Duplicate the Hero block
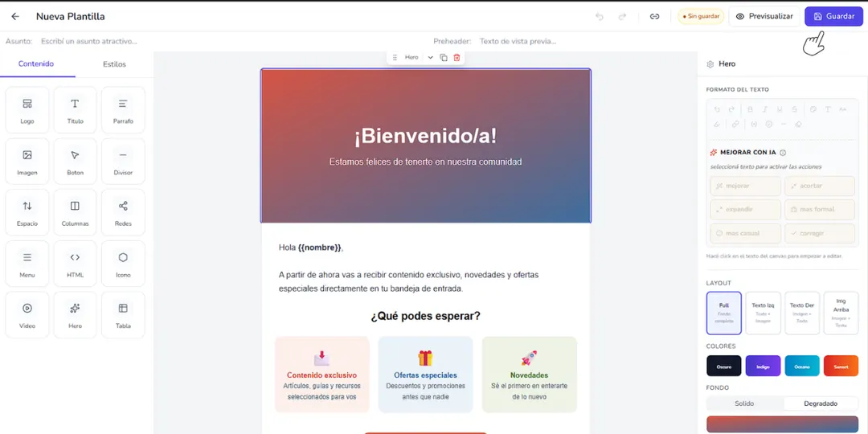 click(x=444, y=58)
